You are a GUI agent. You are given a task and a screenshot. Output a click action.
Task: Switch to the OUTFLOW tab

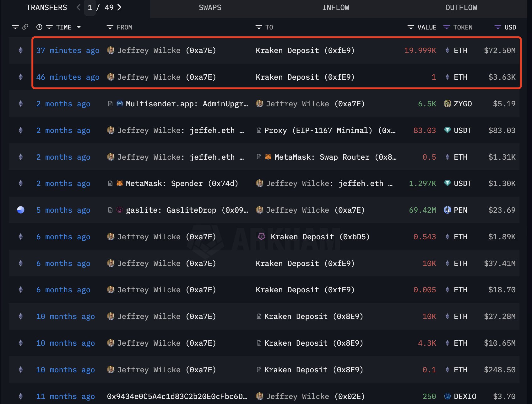tap(461, 8)
